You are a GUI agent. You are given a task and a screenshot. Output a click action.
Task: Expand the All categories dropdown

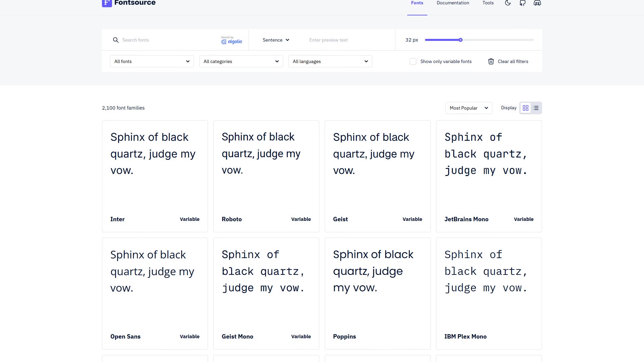click(x=241, y=61)
